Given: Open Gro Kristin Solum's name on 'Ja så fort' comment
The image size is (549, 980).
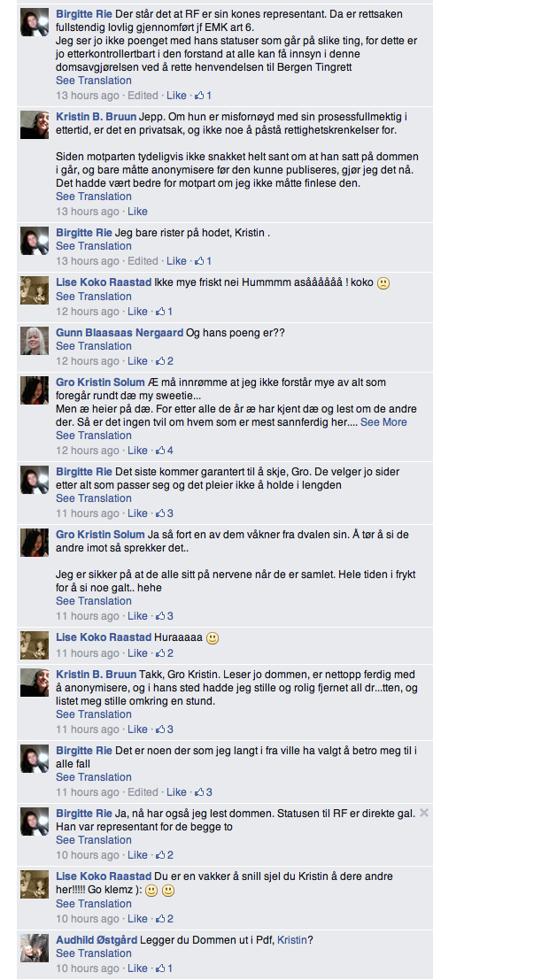Looking at the screenshot, I should [100, 535].
